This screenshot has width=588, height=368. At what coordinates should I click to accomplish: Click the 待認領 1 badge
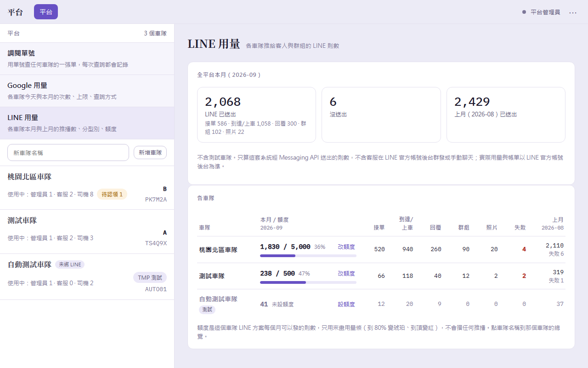pos(112,195)
